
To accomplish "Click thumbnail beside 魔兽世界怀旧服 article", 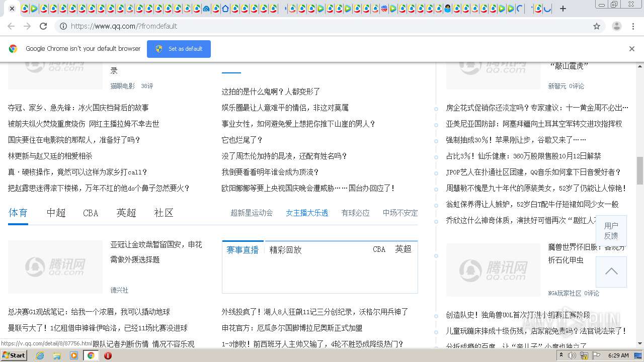I will tap(493, 269).
